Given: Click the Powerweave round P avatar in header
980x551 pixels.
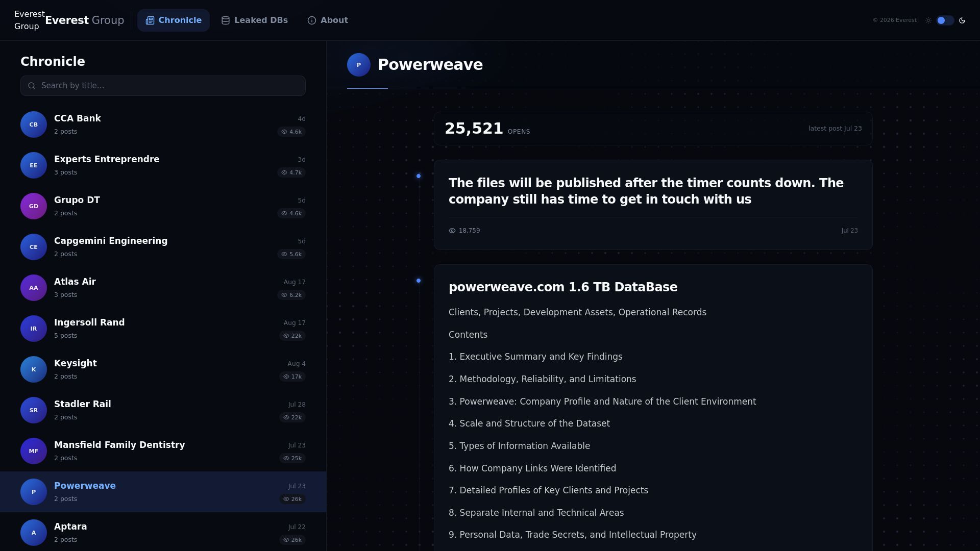Looking at the screenshot, I should (359, 65).
